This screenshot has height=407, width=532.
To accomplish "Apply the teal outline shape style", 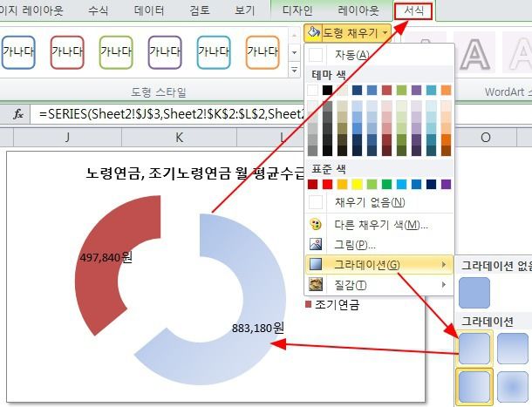I will [214, 52].
